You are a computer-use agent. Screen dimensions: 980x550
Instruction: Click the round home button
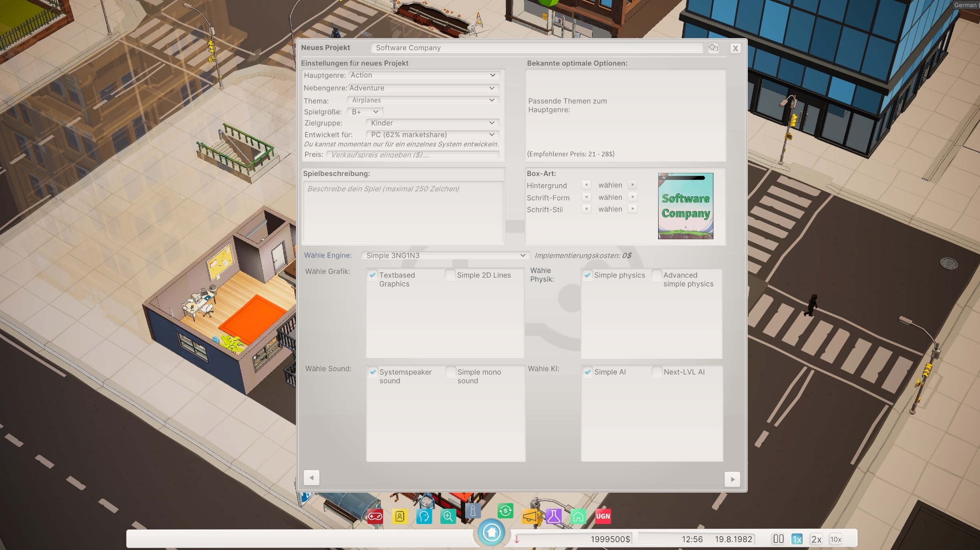(x=491, y=532)
